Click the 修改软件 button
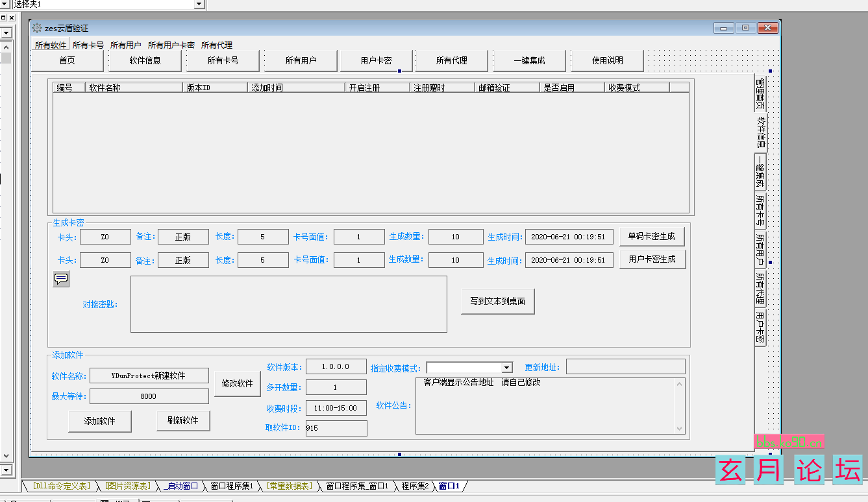Screen dimensions: 868x502 [238, 383]
